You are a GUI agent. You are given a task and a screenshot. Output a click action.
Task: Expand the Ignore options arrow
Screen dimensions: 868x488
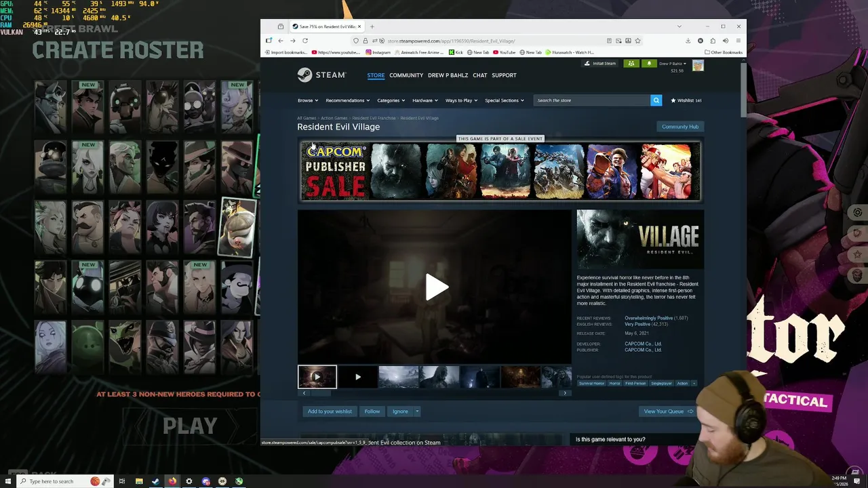point(417,411)
